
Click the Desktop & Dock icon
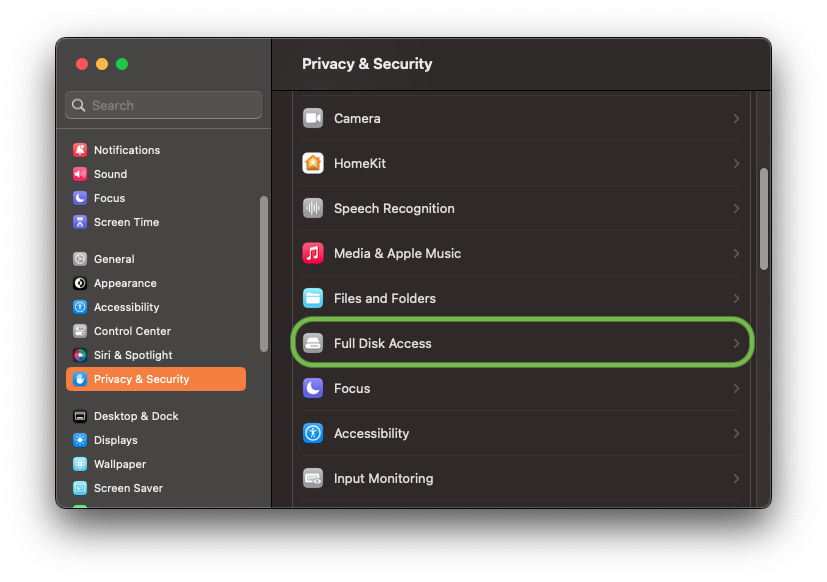(x=80, y=416)
